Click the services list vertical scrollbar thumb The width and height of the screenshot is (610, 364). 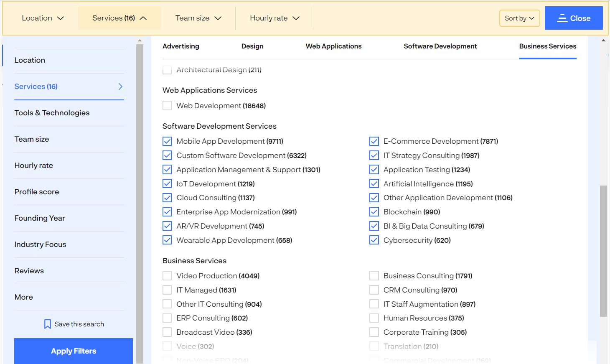pyautogui.click(x=603, y=251)
